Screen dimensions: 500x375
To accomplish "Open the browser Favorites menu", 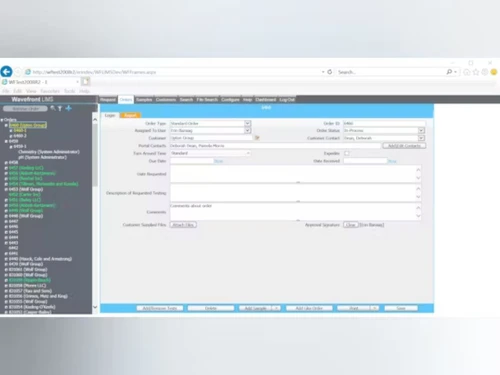I will 50,91.
